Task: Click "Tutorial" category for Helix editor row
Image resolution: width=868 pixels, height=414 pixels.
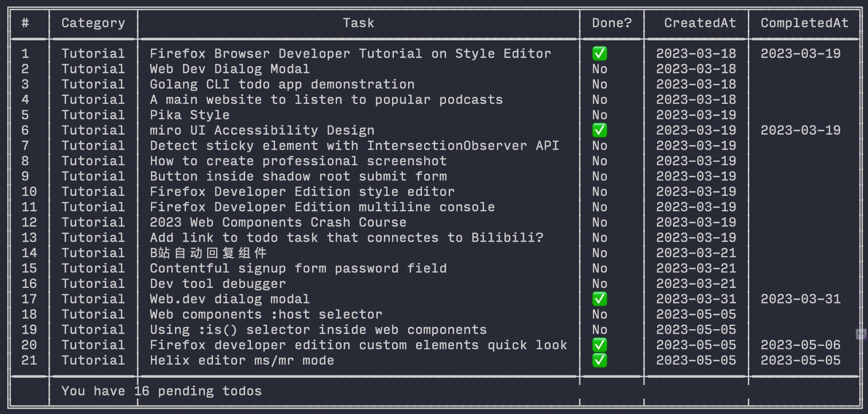Action: coord(93,360)
